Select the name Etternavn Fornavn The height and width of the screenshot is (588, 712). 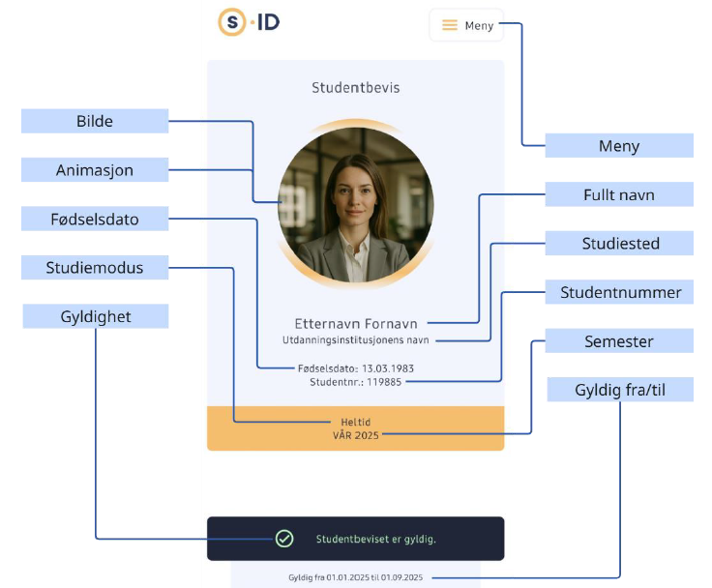(355, 323)
